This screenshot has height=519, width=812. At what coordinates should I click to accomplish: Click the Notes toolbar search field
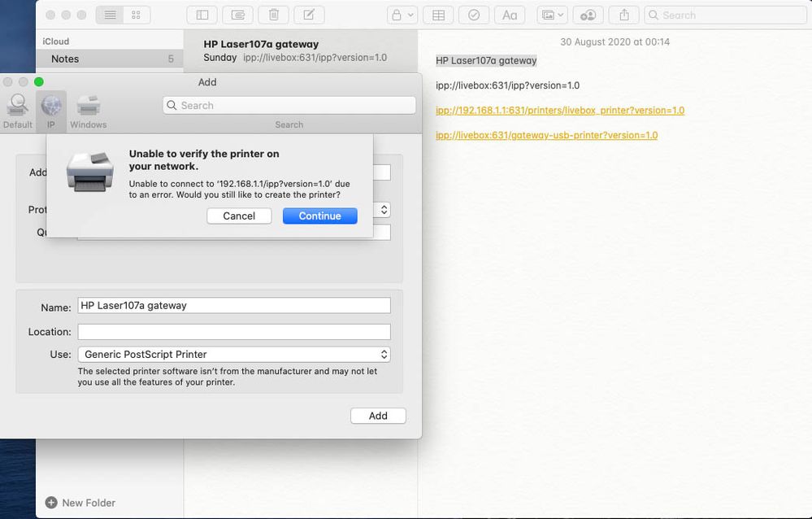[726, 15]
